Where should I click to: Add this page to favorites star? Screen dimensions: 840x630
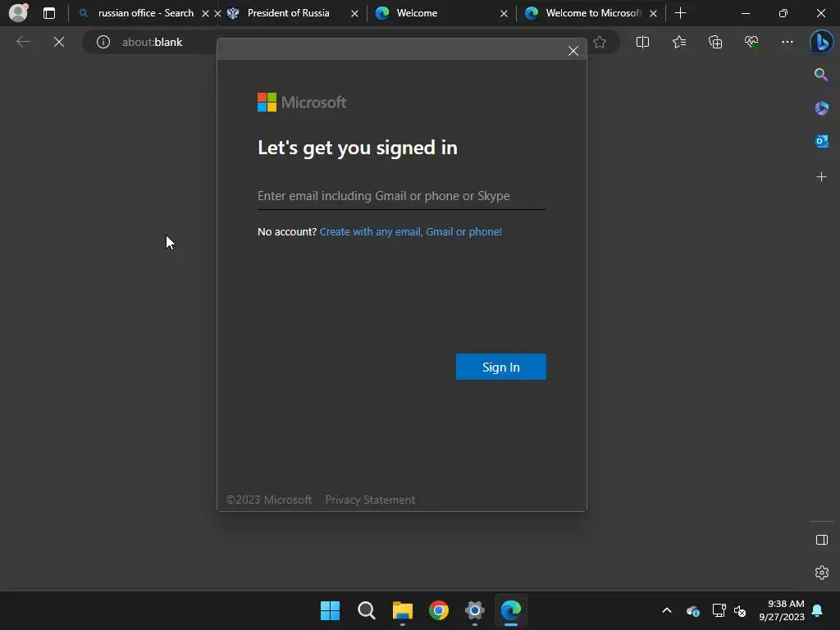600,42
